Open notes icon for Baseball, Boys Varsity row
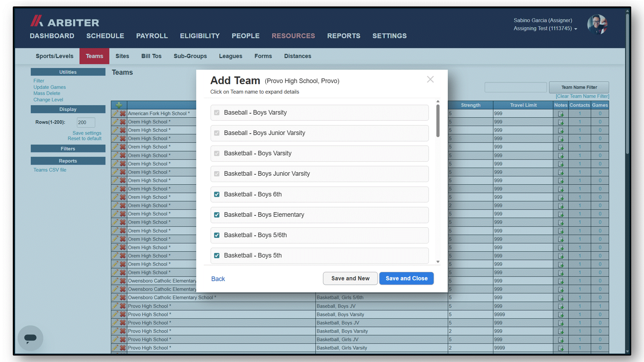The height and width of the screenshot is (362, 644). point(561,314)
